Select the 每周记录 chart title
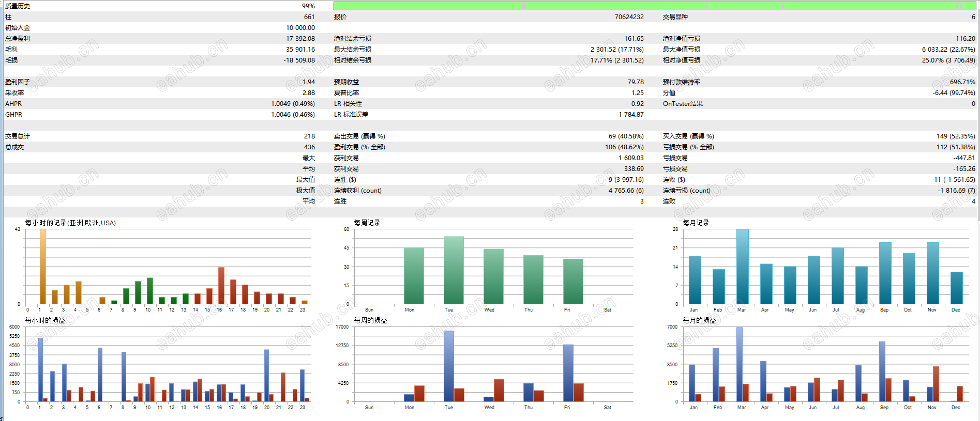This screenshot has height=421, width=980. point(367,223)
